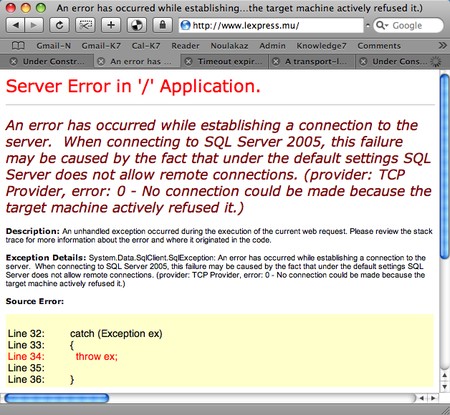Close the 'Timeout expir...' tab

[188, 62]
